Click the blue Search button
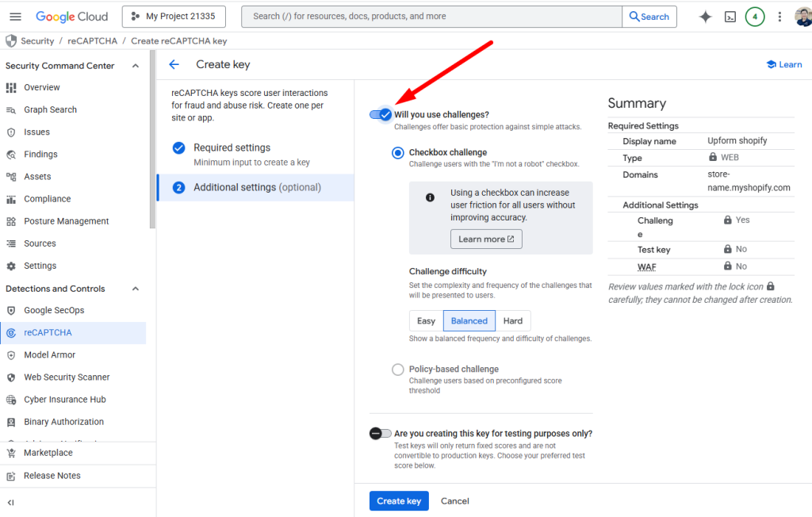 tap(649, 17)
